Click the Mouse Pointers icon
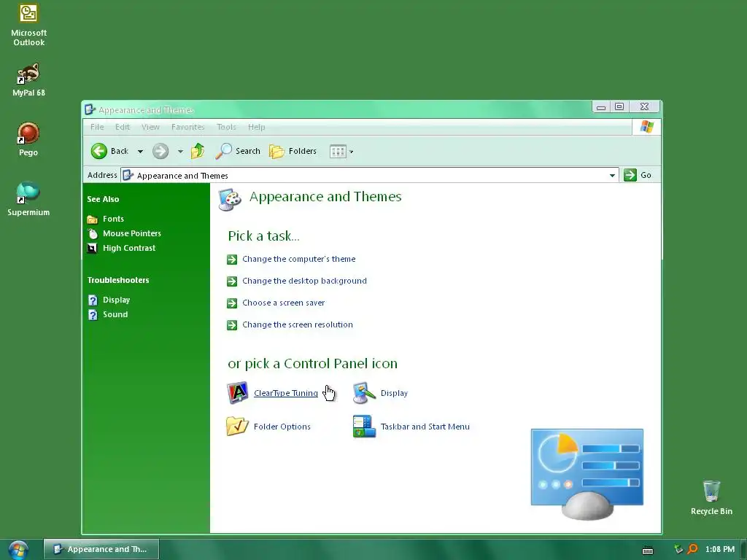The image size is (747, 560). (x=93, y=233)
